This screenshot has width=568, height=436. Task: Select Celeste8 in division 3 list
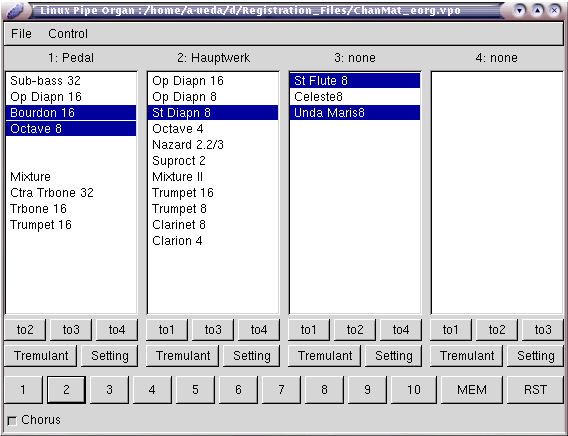[355, 97]
